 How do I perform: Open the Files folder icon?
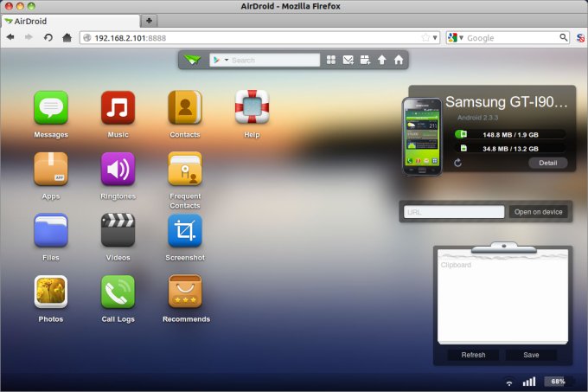[x=51, y=230]
